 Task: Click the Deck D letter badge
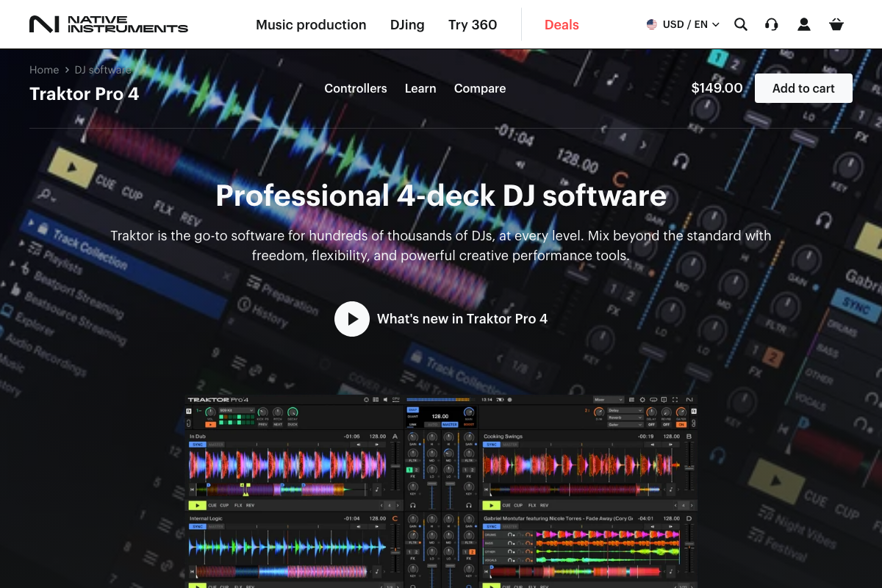click(x=689, y=518)
